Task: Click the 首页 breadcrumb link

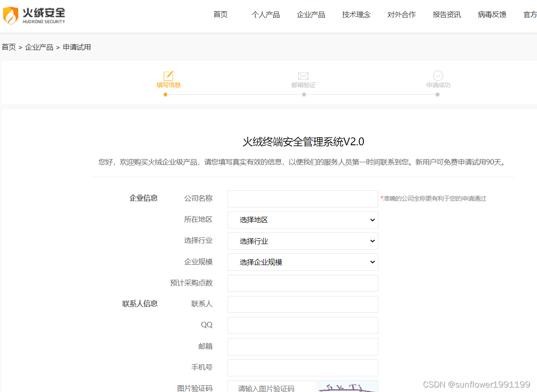Action: (x=9, y=47)
